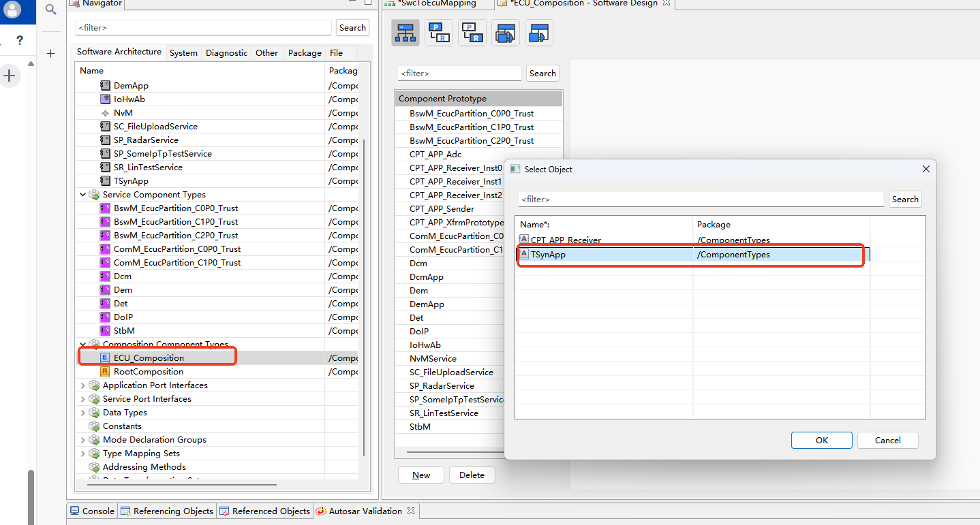The height and width of the screenshot is (525, 980).
Task: Click the plus icon beside the Navigator
Action: 50,53
